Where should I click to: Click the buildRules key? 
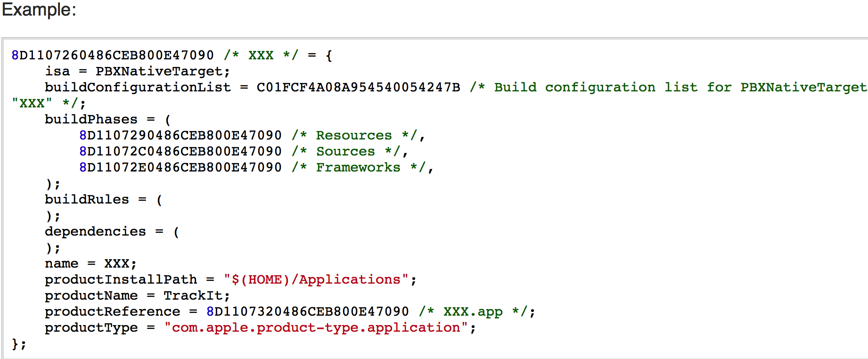(87, 200)
